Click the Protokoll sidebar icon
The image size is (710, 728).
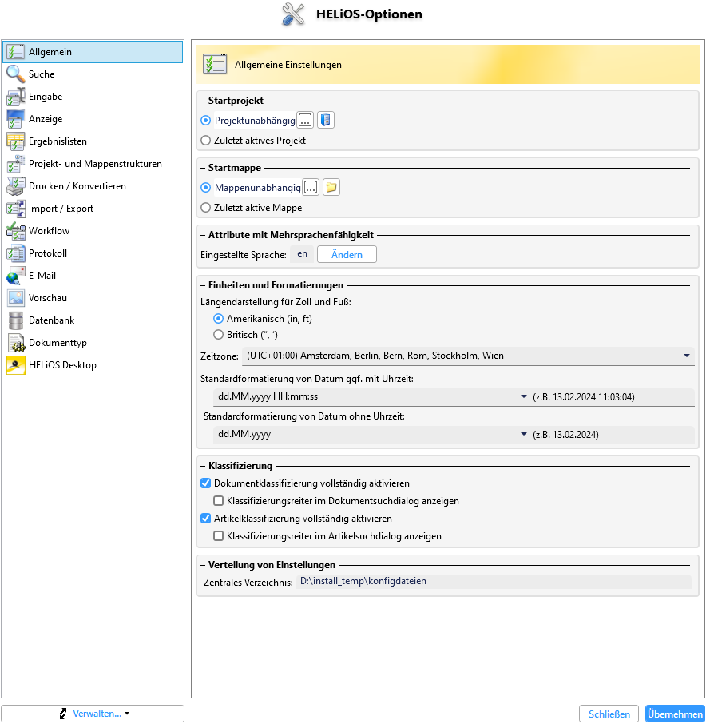click(x=15, y=253)
